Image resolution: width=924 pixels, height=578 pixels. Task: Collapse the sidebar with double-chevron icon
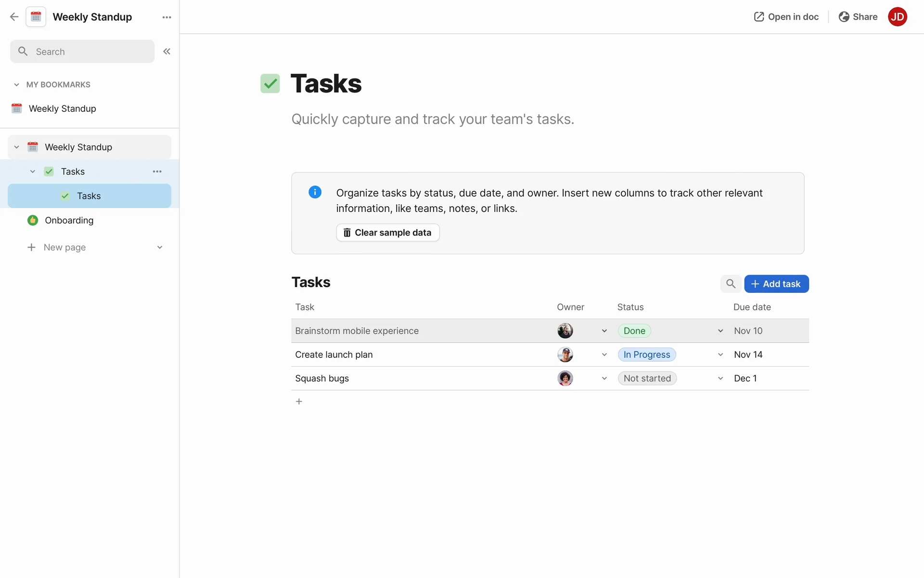[167, 52]
